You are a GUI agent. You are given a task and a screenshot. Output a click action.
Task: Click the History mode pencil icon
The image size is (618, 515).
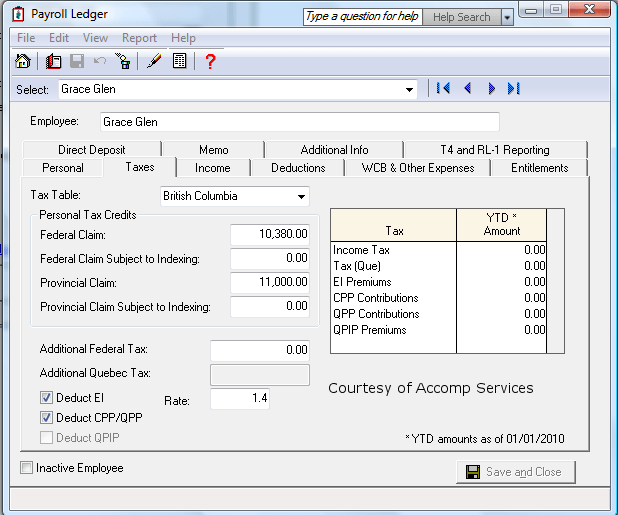[x=154, y=61]
